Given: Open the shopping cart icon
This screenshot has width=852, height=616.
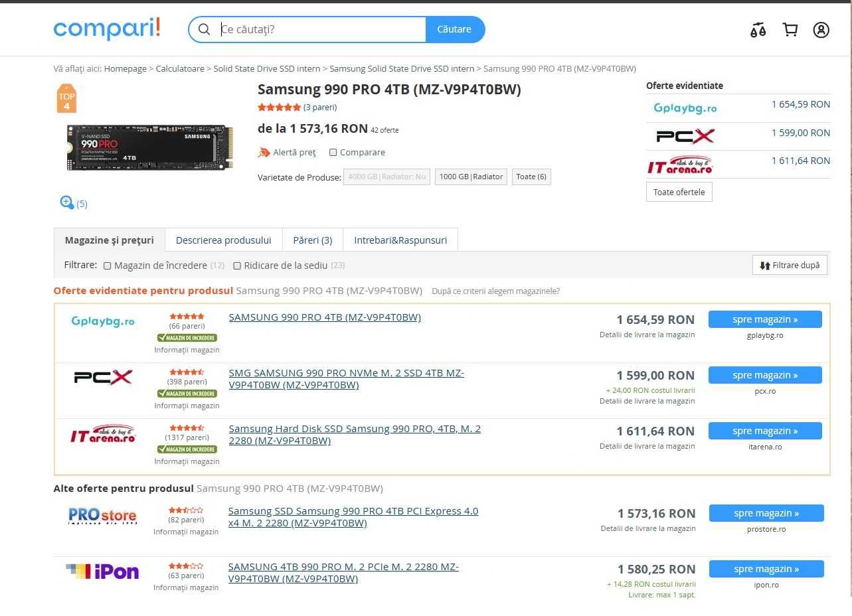Looking at the screenshot, I should 790,30.
